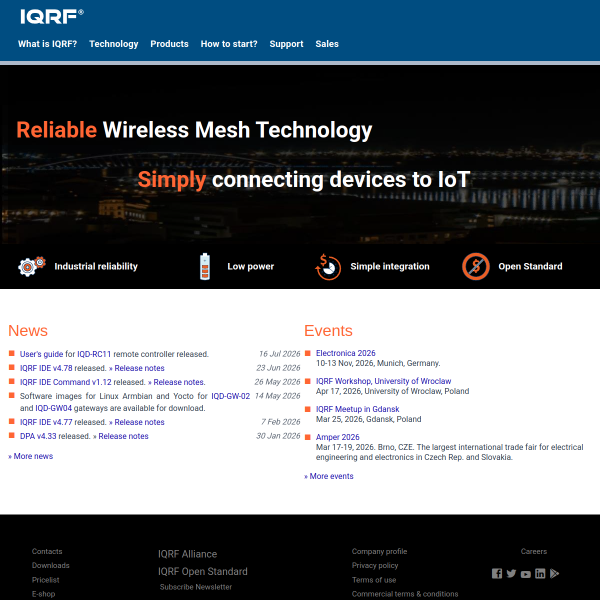Click the Open Standard crossed-dollar icon
Viewport: 600px width, 600px height.
tap(476, 266)
